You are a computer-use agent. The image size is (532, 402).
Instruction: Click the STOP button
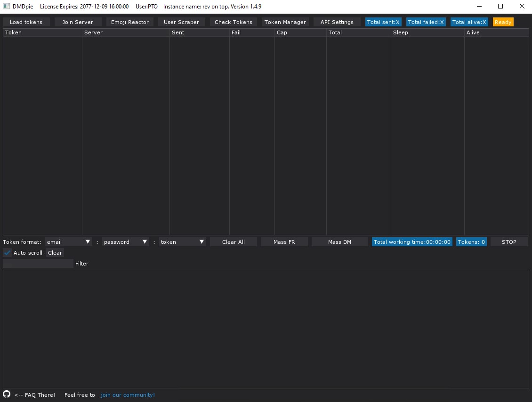click(509, 242)
